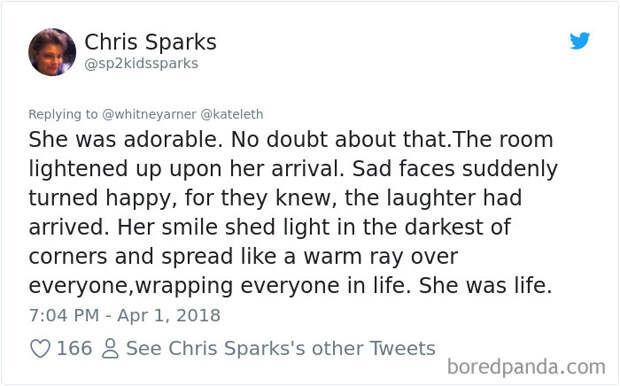Click the blue Twitter bird logo
The width and height of the screenshot is (620, 386).
point(580,41)
